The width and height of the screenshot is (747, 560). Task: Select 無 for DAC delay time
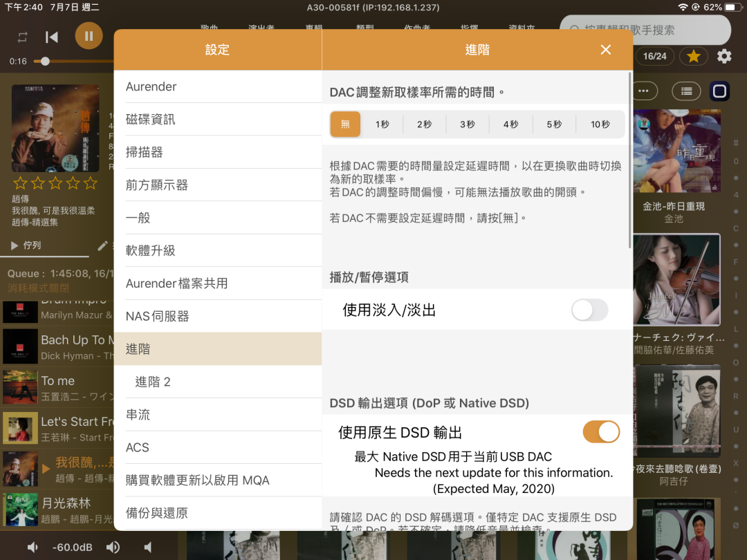[344, 124]
